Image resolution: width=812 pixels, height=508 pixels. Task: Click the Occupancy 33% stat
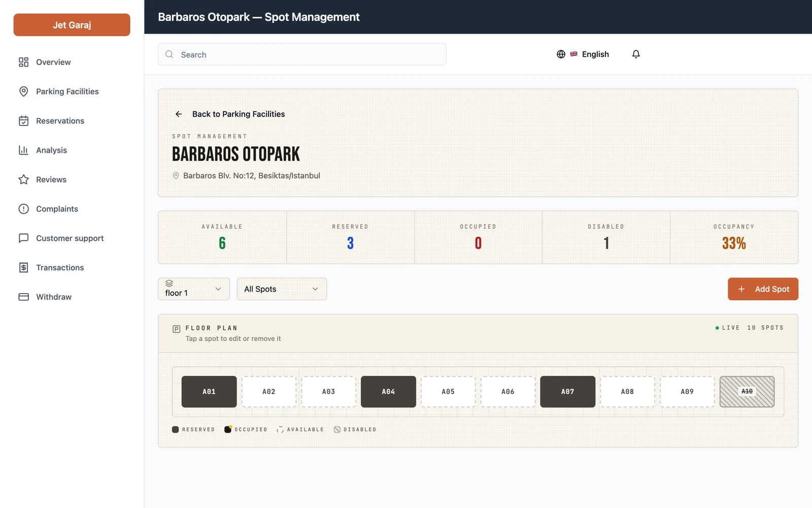click(734, 237)
